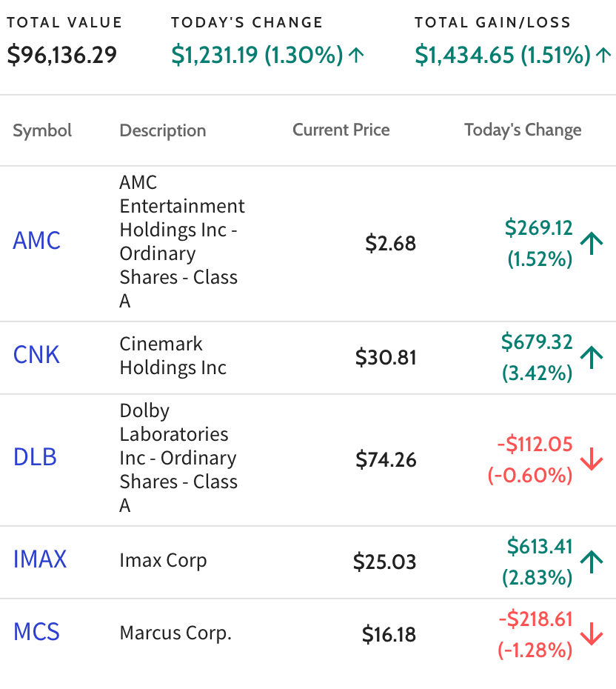Select the Total Value amount $96,136.29
Screen dimensions: 616x689
click(62, 55)
